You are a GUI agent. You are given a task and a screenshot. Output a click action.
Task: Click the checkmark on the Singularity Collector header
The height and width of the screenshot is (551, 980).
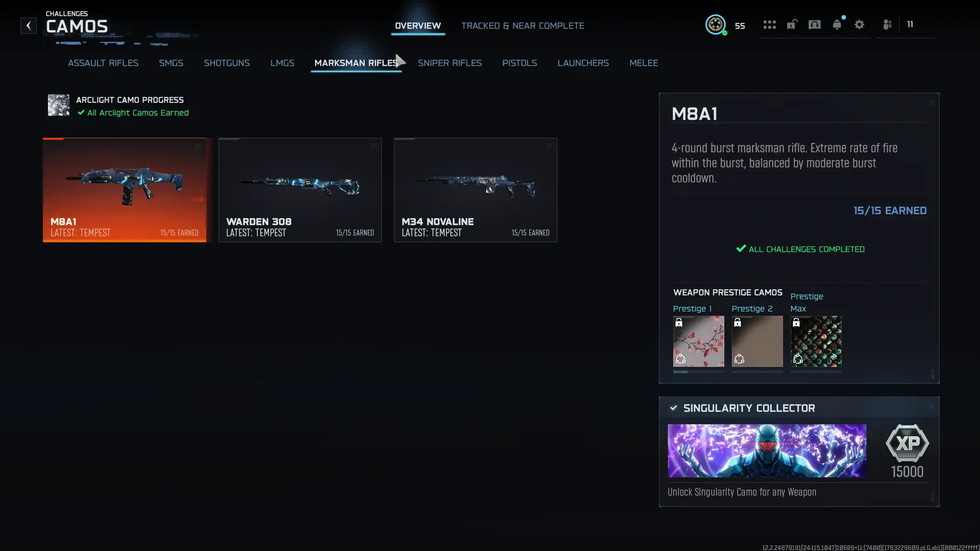(x=674, y=408)
